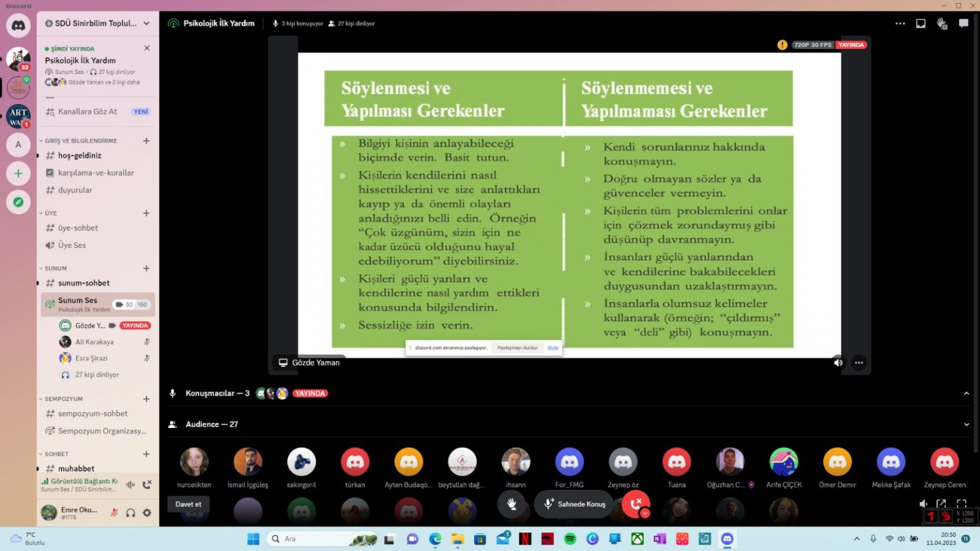Disconnect using the red hang-up button
Viewport: 980px width, 551px height.
pos(635,504)
